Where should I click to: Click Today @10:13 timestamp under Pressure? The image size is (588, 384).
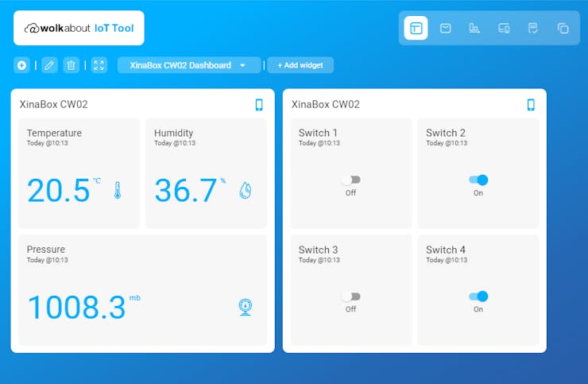pos(47,260)
